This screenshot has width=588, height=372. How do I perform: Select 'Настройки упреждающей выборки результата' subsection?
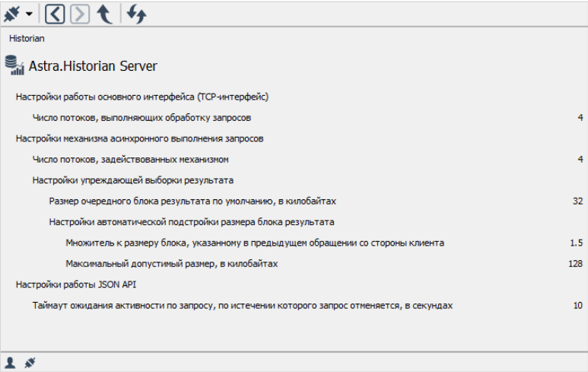pyautogui.click(x=132, y=180)
